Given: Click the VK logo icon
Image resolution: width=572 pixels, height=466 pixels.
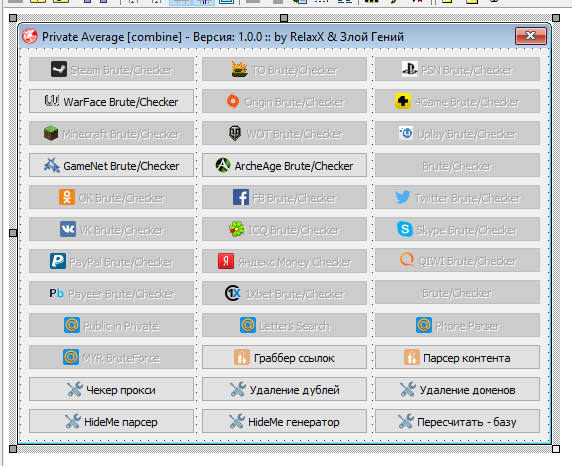Looking at the screenshot, I should pos(68,229).
